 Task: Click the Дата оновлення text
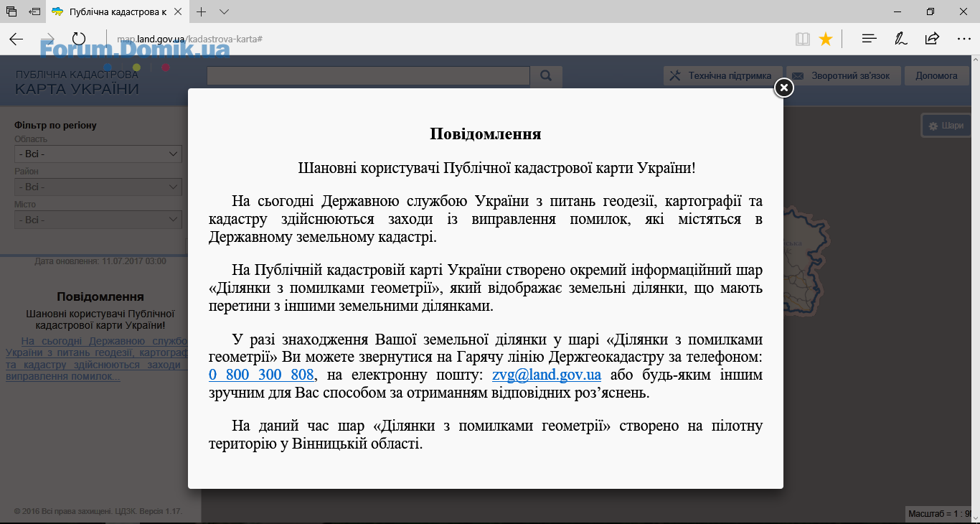point(100,261)
